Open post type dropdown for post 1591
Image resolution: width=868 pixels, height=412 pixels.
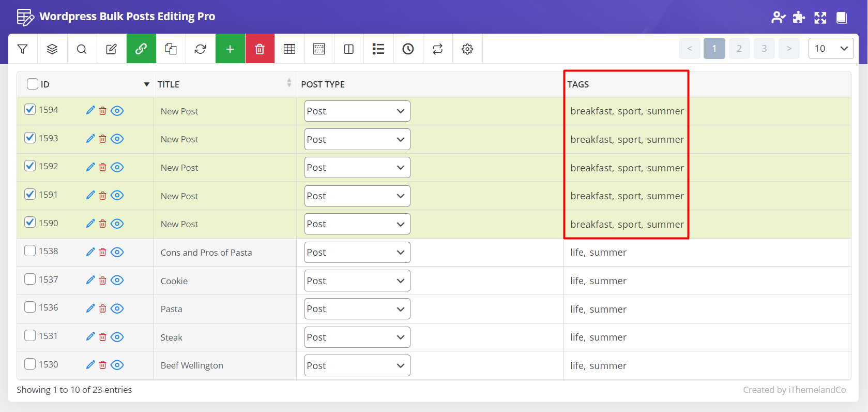357,196
